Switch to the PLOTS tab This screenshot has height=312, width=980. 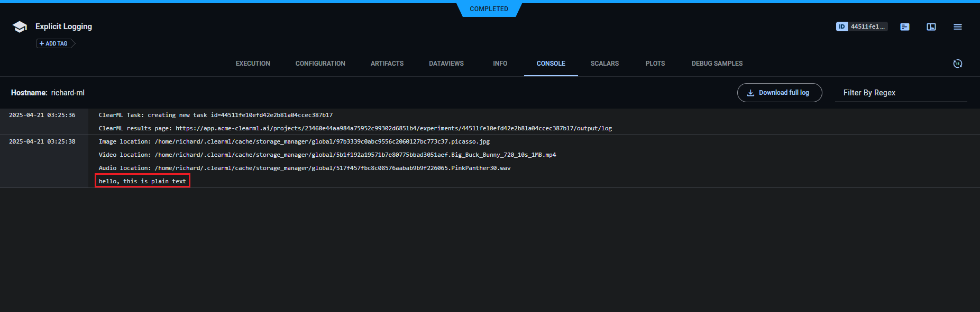point(655,64)
